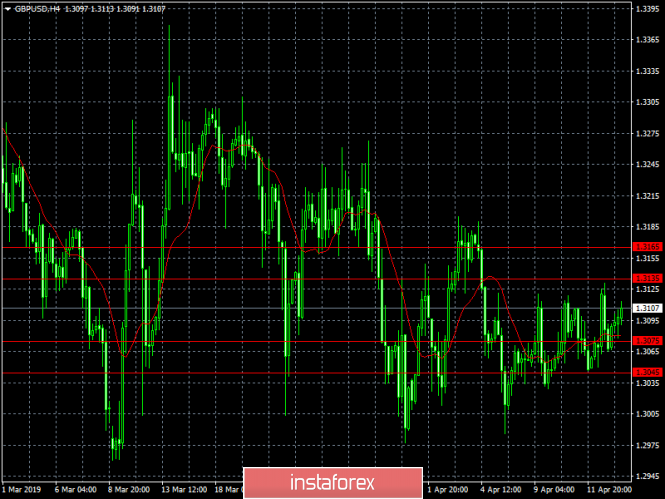665x499 pixels.
Task: Click the 11 Apr 20:00 time axis label
Action: [x=609, y=490]
